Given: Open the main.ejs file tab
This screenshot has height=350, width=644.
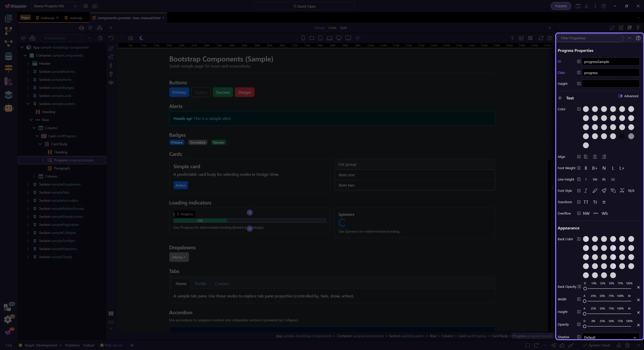Looking at the screenshot, I should coord(76,18).
